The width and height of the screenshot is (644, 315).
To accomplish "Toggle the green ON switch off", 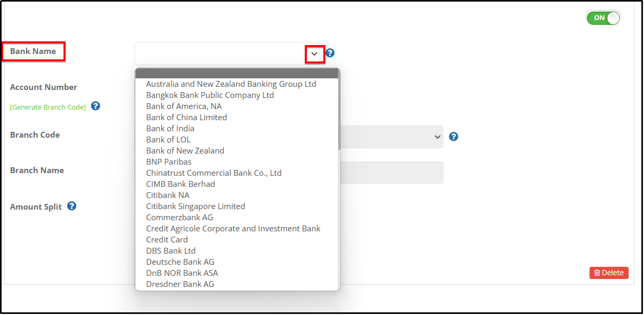I will pos(603,18).
